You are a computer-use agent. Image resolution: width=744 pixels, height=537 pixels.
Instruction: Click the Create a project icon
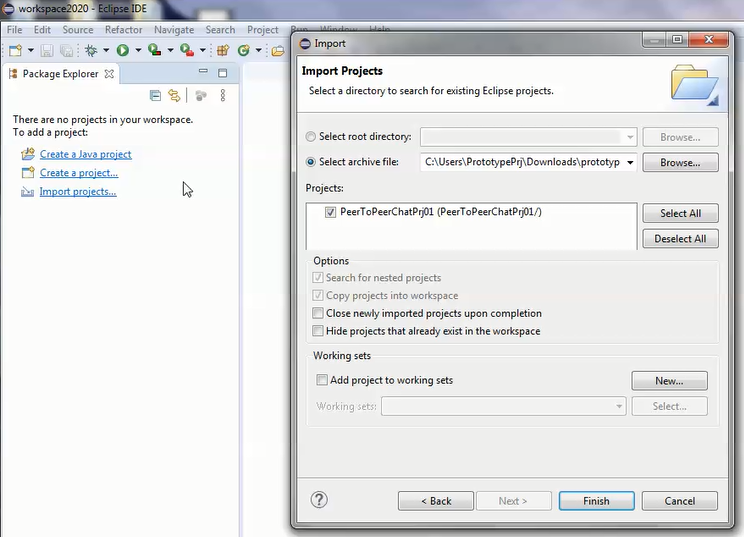(x=28, y=172)
